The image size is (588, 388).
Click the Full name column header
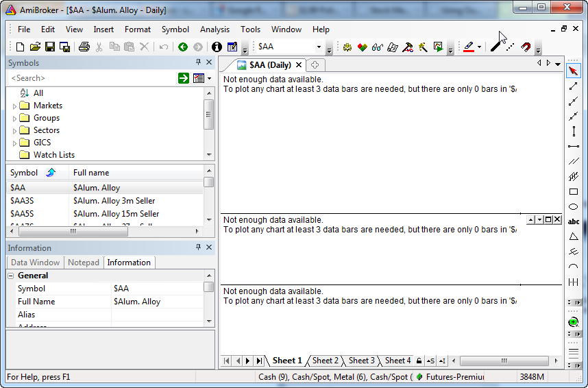pyautogui.click(x=136, y=173)
